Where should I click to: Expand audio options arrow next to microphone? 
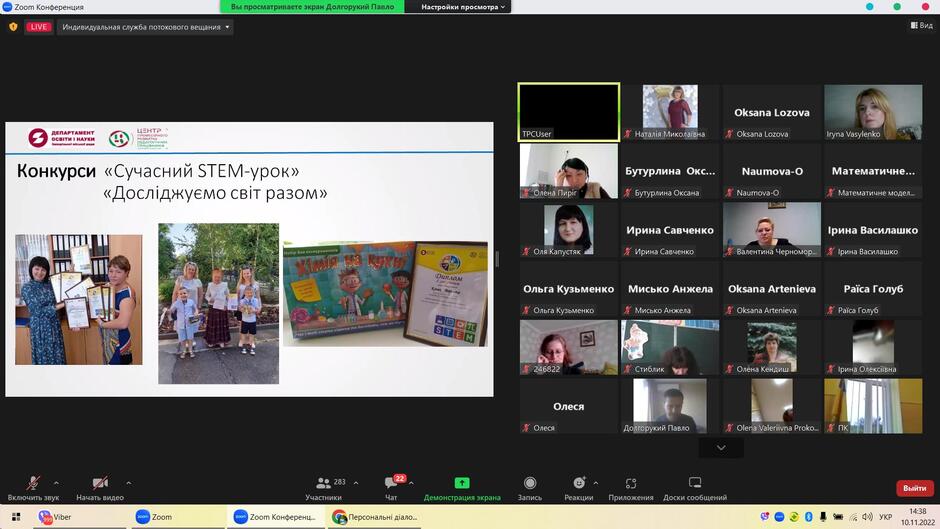(x=56, y=483)
